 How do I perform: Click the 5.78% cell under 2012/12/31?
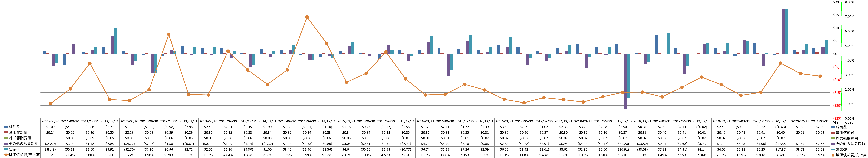(169, 155)
